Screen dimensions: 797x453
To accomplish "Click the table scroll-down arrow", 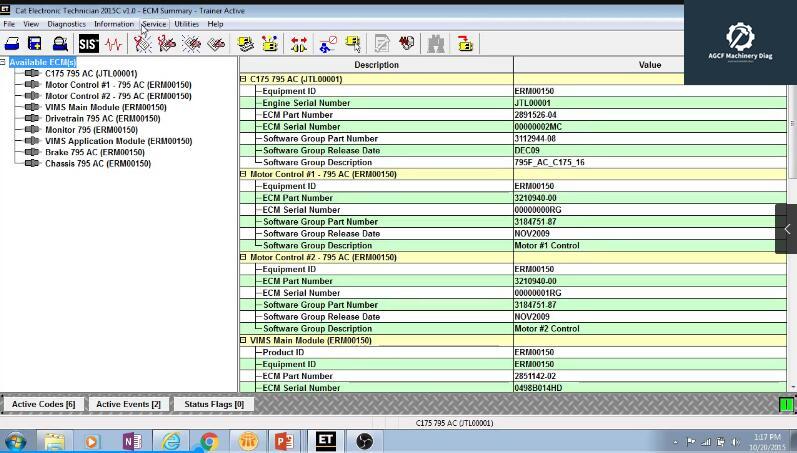I will pos(791,387).
